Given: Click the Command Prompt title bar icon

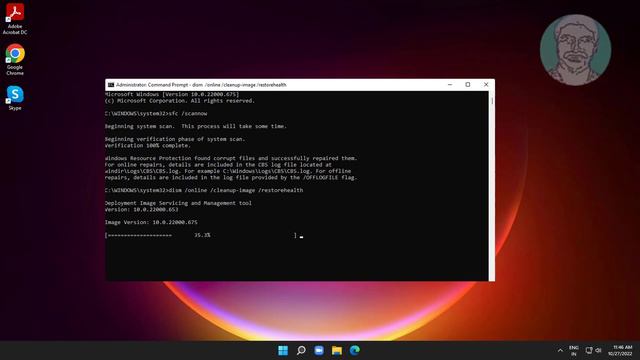Looking at the screenshot, I should (111, 85).
